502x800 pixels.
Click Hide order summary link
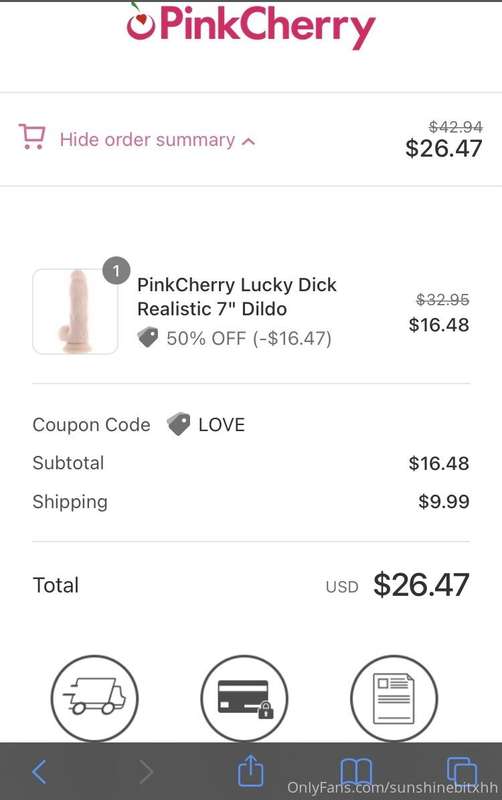pyautogui.click(x=147, y=140)
